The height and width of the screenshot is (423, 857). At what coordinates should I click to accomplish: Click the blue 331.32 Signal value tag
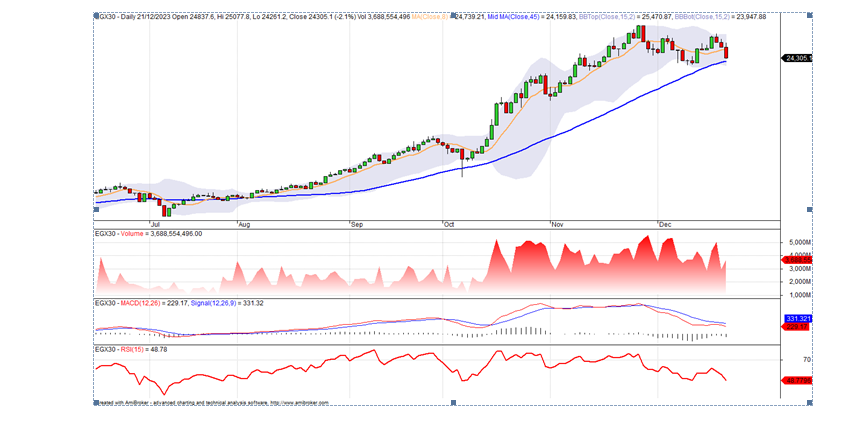[797, 318]
